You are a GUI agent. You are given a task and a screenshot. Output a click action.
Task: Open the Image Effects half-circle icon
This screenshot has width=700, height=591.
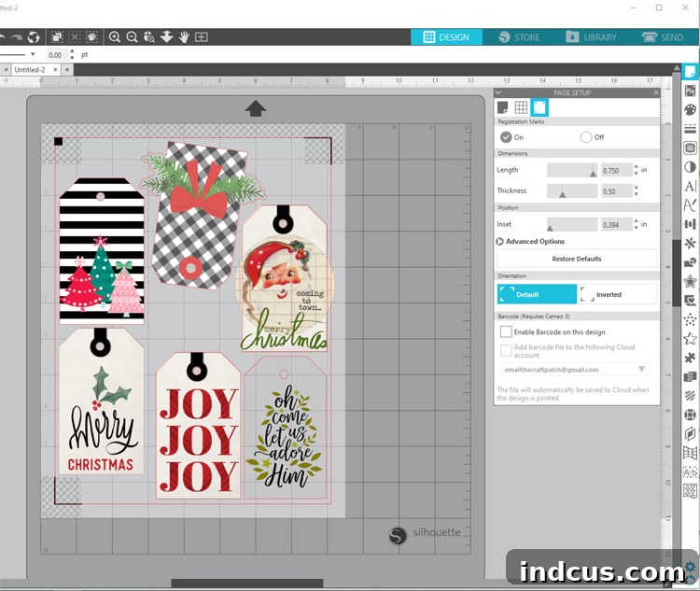pyautogui.click(x=690, y=167)
